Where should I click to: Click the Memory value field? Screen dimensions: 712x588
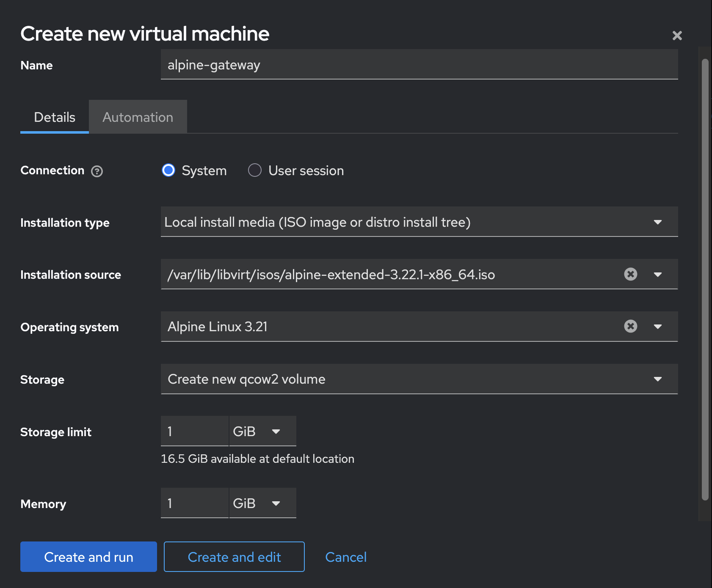pos(194,503)
